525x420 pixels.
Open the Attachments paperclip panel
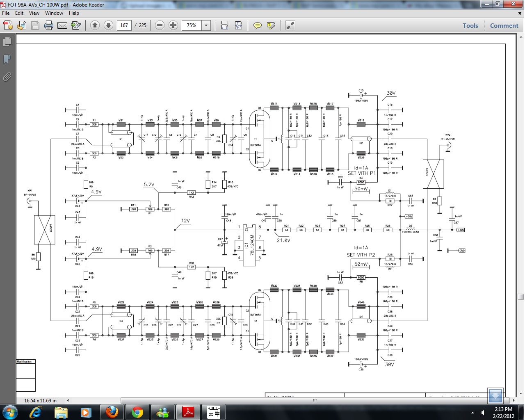(x=7, y=77)
